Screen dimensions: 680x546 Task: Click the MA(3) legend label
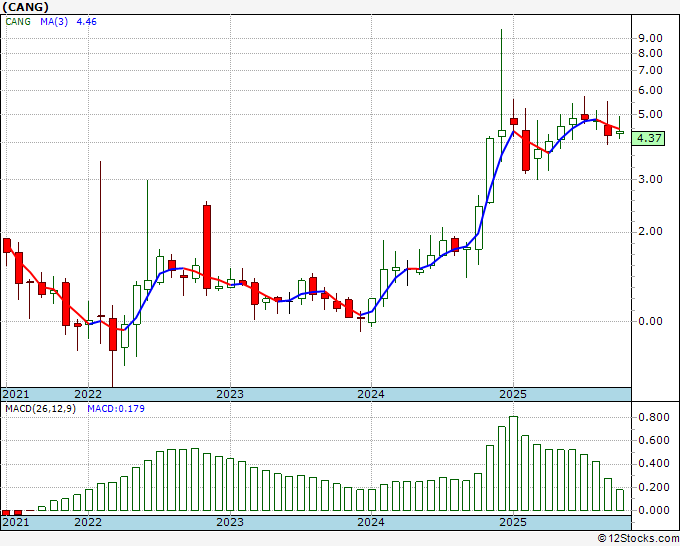pos(54,22)
